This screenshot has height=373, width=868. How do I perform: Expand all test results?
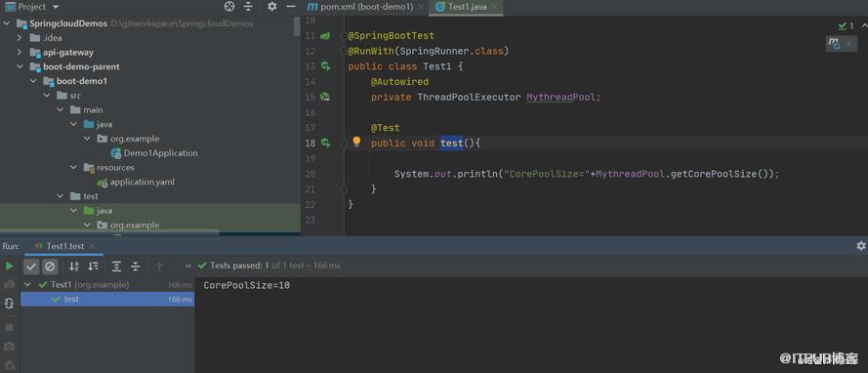point(116,267)
